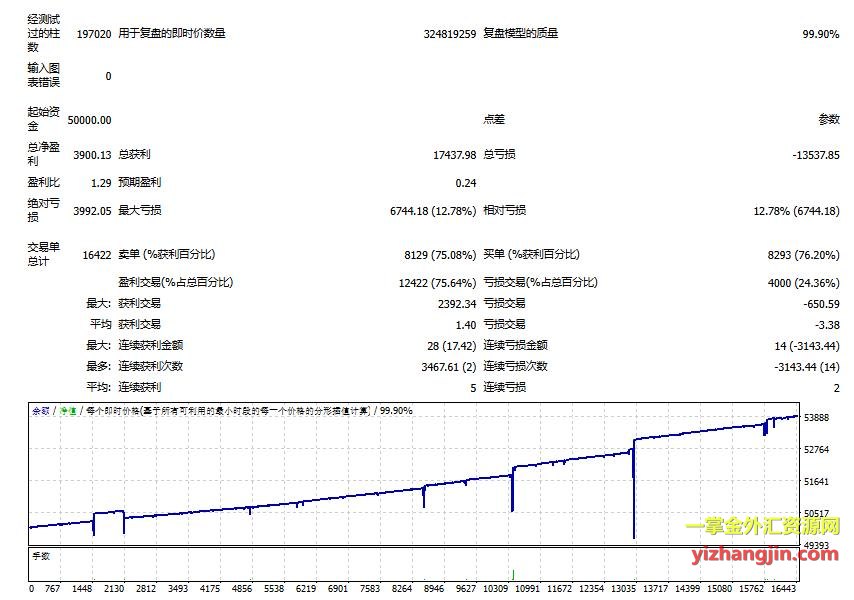Click the 53888 value on chart axis
This screenshot has width=854, height=600.
click(x=816, y=418)
